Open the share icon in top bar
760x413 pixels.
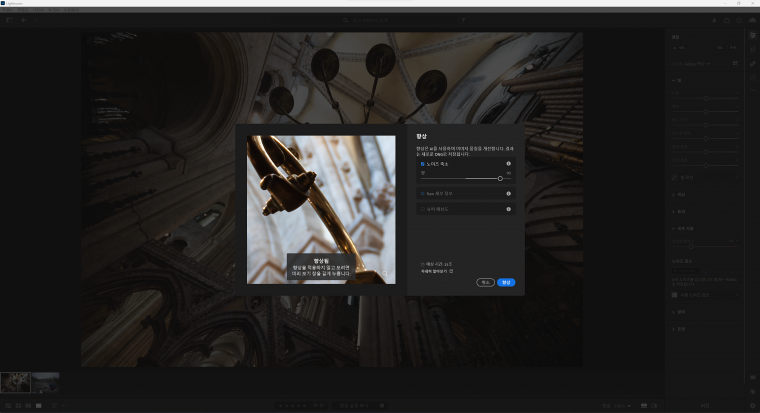(727, 20)
